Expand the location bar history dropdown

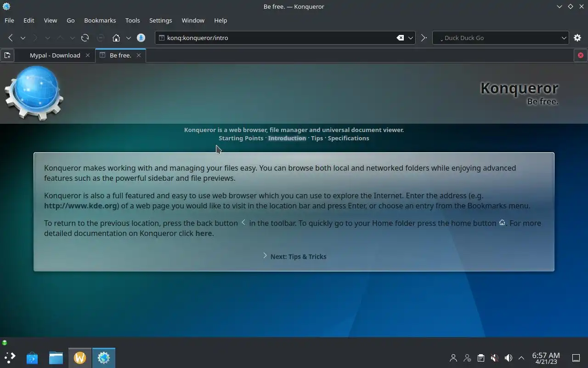coord(411,38)
